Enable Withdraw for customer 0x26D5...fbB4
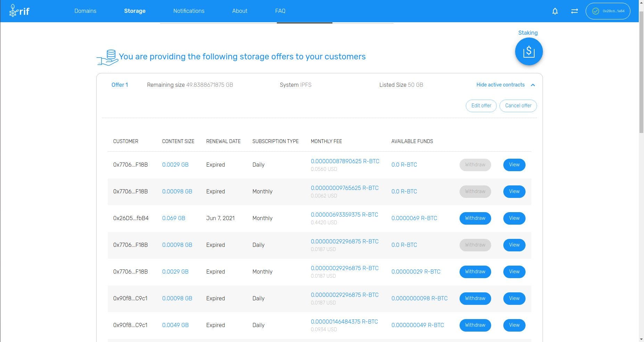 tap(475, 218)
